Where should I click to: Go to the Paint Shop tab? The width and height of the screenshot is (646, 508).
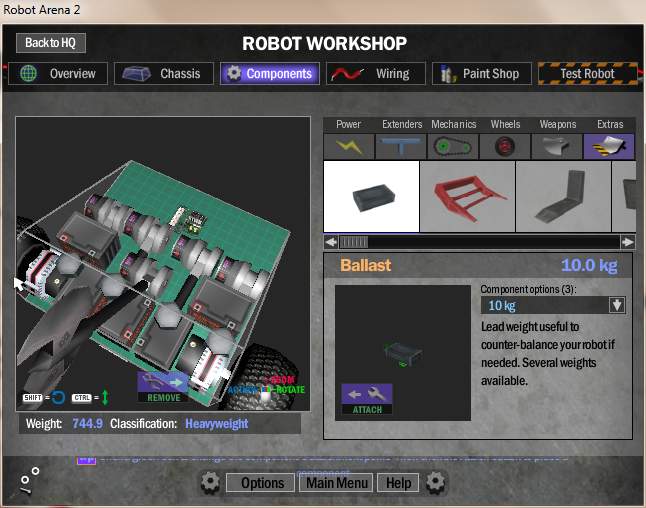[480, 74]
